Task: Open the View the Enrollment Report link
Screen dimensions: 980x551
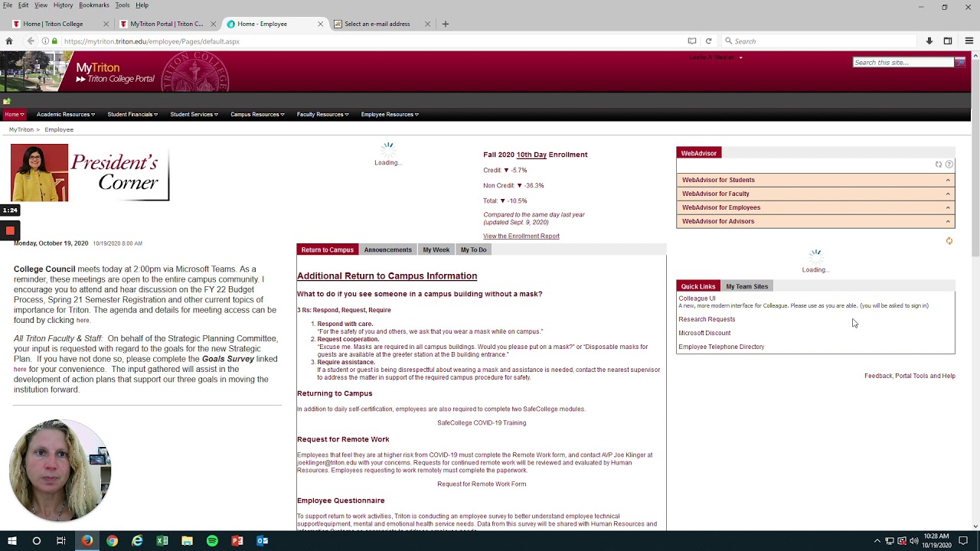Action: 521,236
